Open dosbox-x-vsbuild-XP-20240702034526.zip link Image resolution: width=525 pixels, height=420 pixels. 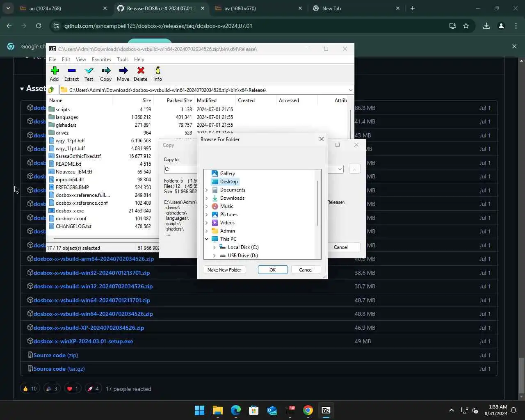[89, 328]
